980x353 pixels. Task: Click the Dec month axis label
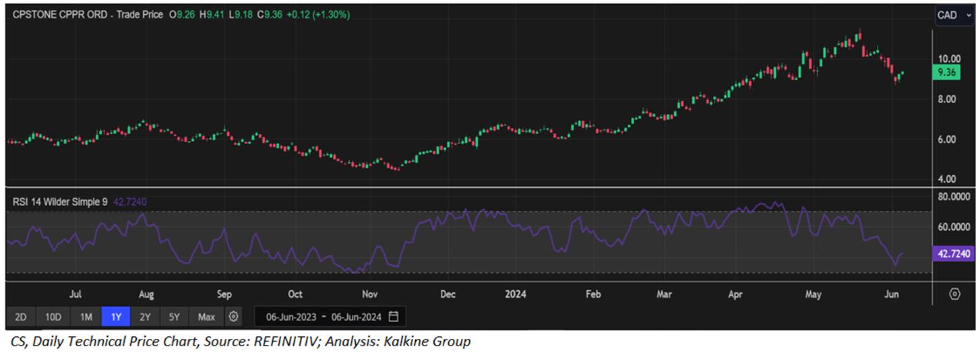(448, 294)
